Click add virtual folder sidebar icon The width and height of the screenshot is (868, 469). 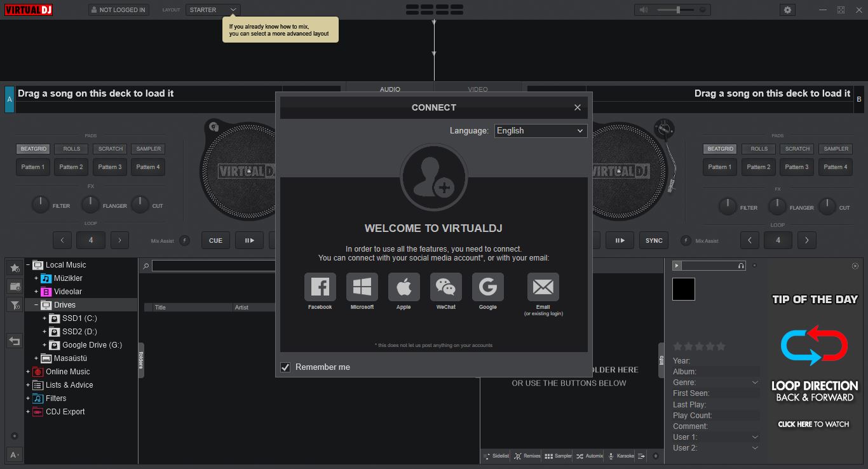[15, 286]
